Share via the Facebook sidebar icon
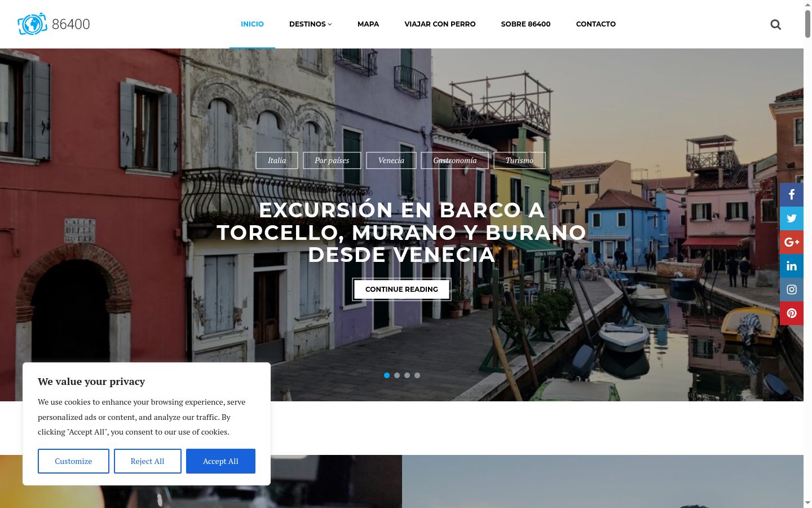This screenshot has height=508, width=812. point(792,195)
